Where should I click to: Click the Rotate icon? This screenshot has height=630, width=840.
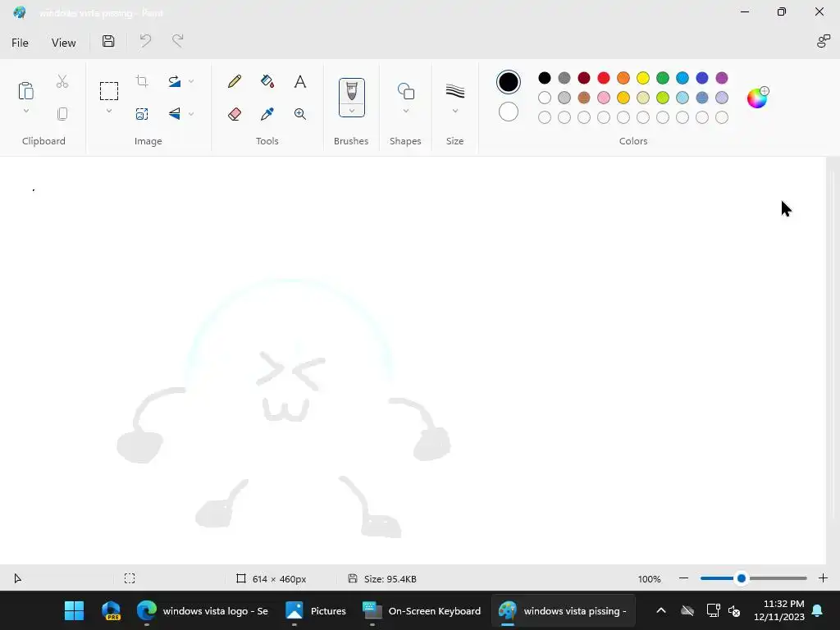tap(174, 81)
